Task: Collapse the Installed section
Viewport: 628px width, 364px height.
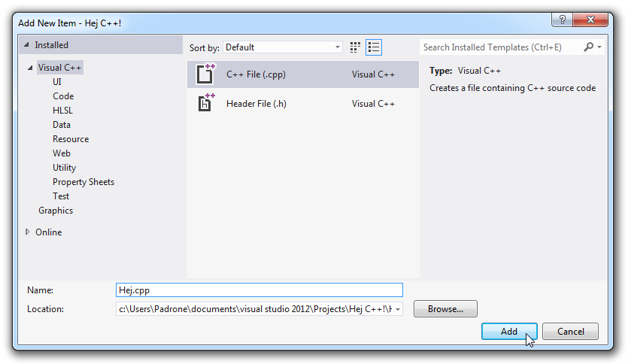Action: 26,45
